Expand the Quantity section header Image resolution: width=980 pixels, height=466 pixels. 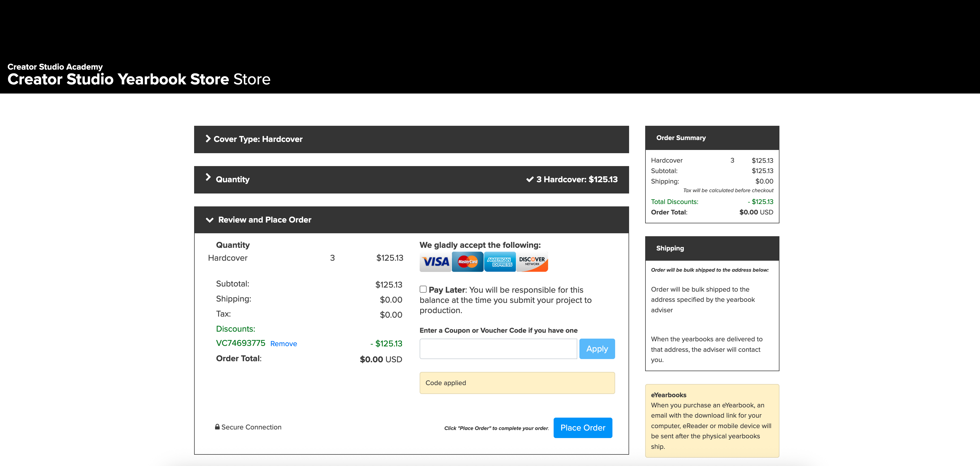pyautogui.click(x=411, y=180)
